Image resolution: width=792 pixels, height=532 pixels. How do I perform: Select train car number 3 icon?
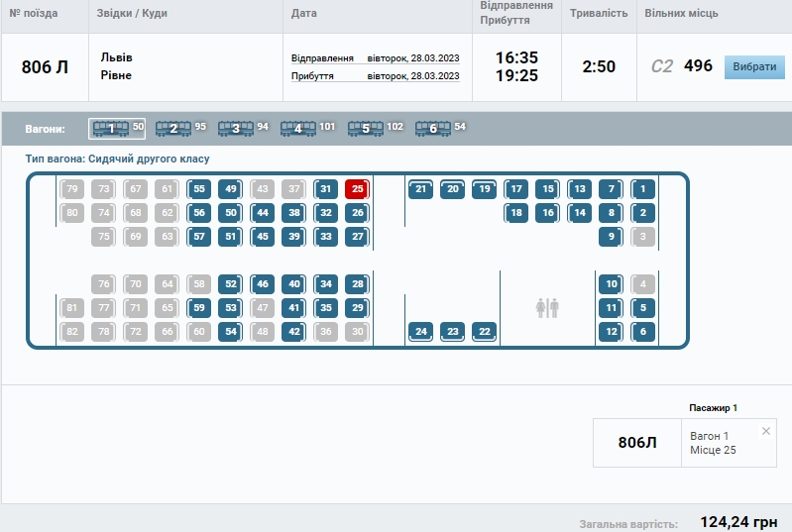pyautogui.click(x=235, y=128)
